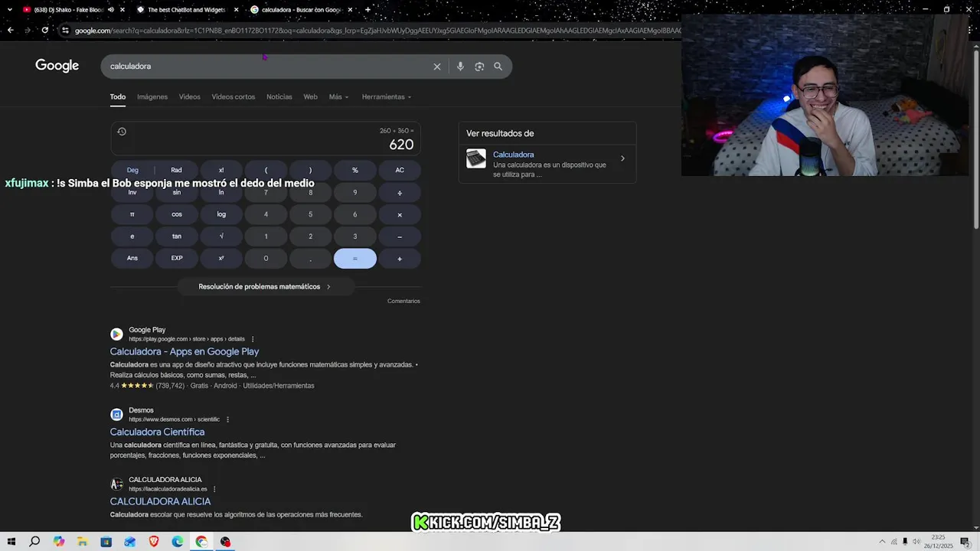Select the Videos cortos tab
Viewport: 980px width, 551px height.
click(234, 96)
